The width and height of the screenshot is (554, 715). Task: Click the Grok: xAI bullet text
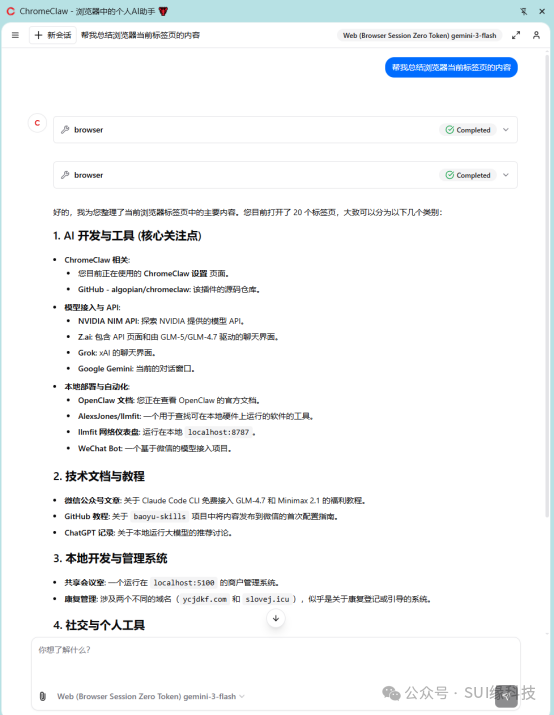[x=117, y=352]
